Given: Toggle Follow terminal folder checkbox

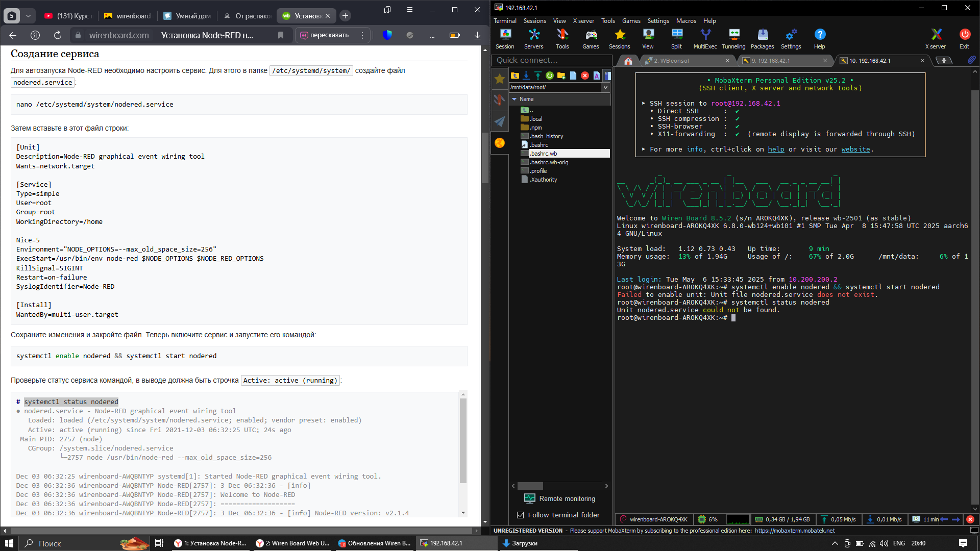Looking at the screenshot, I should (x=520, y=515).
